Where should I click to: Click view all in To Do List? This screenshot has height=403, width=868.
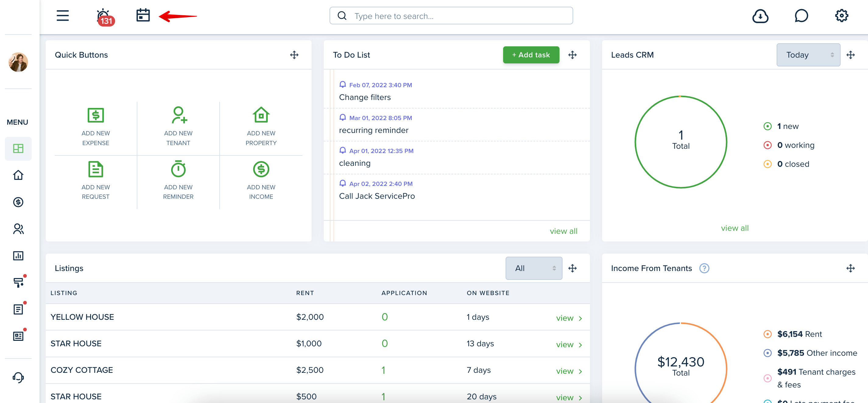coord(563,231)
